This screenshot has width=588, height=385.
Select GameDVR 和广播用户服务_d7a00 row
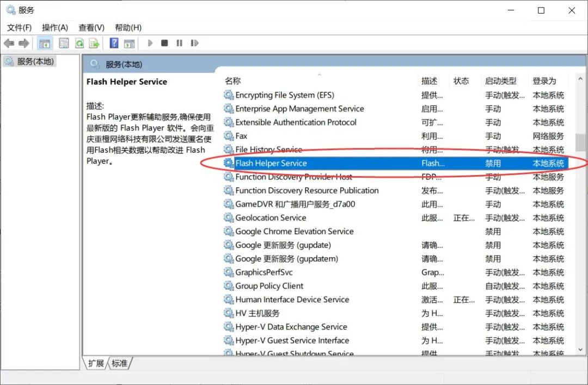[396, 204]
